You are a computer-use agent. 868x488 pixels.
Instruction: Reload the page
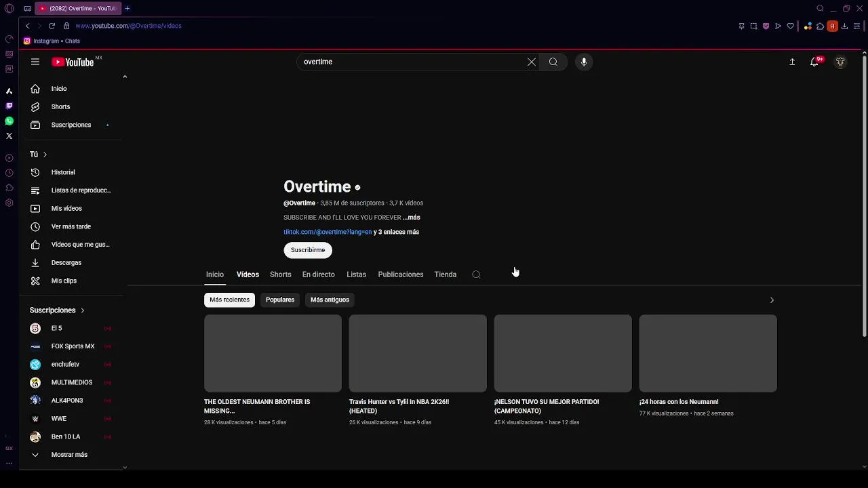click(x=52, y=26)
